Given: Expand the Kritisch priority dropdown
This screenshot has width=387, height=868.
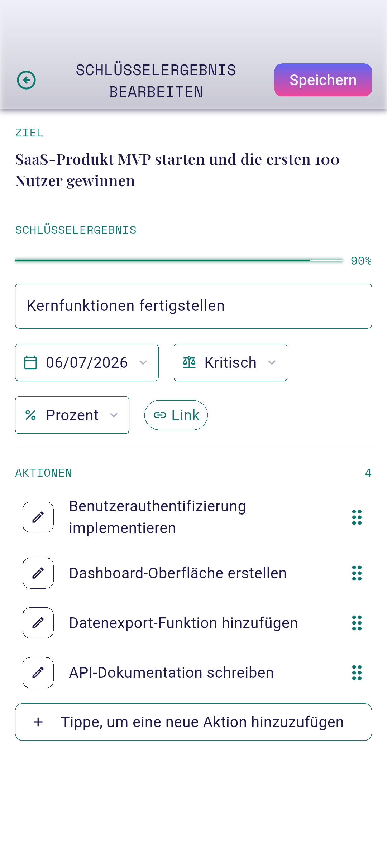Looking at the screenshot, I should [230, 362].
